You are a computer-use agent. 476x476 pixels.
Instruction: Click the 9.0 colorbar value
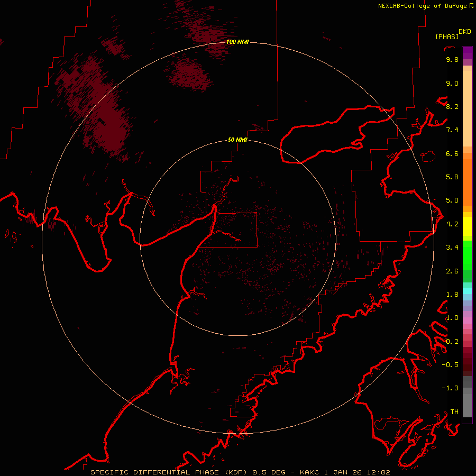452,83
